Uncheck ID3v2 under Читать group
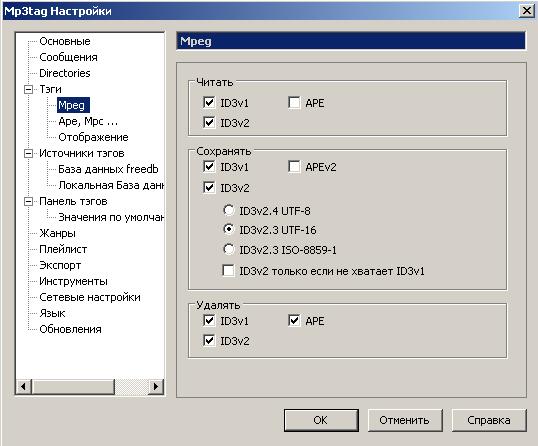538x446 pixels. tap(209, 122)
